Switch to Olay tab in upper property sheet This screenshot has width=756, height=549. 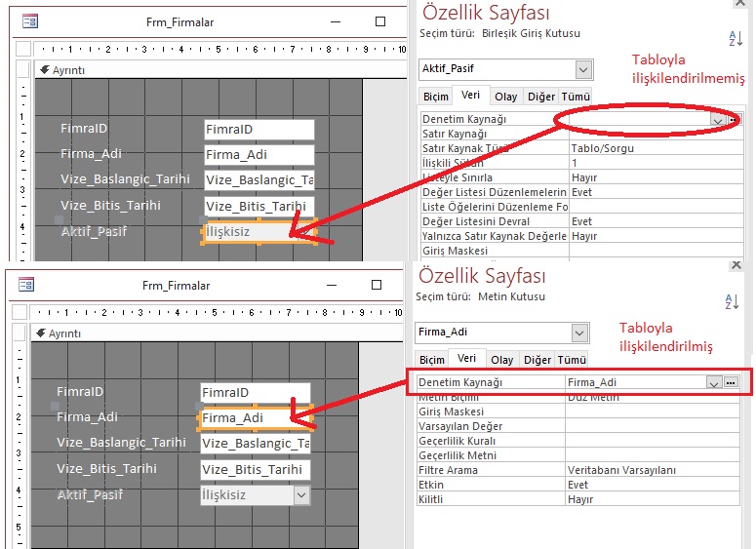pyautogui.click(x=505, y=97)
